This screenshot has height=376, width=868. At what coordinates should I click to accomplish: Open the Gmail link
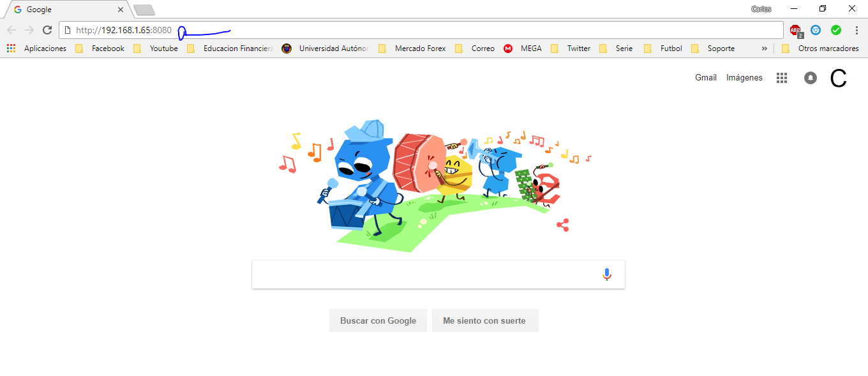tap(706, 78)
